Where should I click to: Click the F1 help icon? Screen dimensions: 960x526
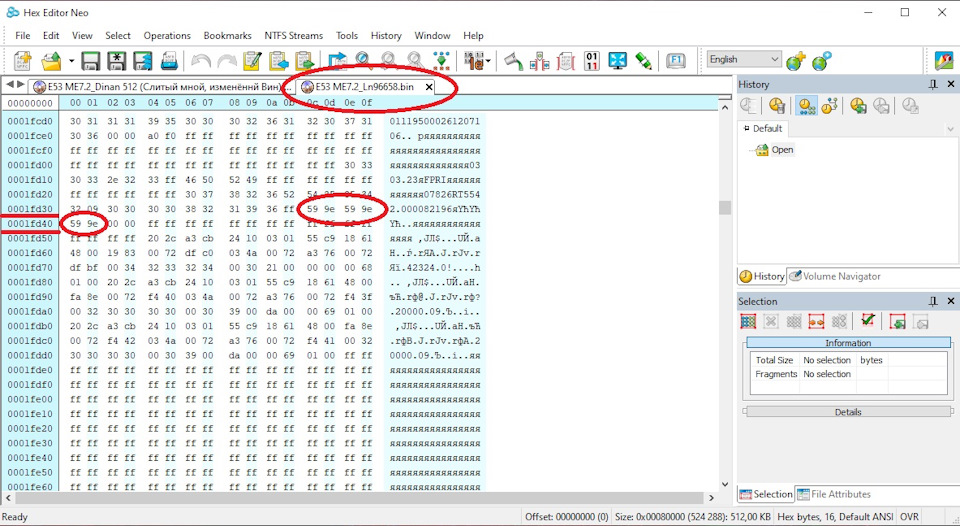pos(675,61)
